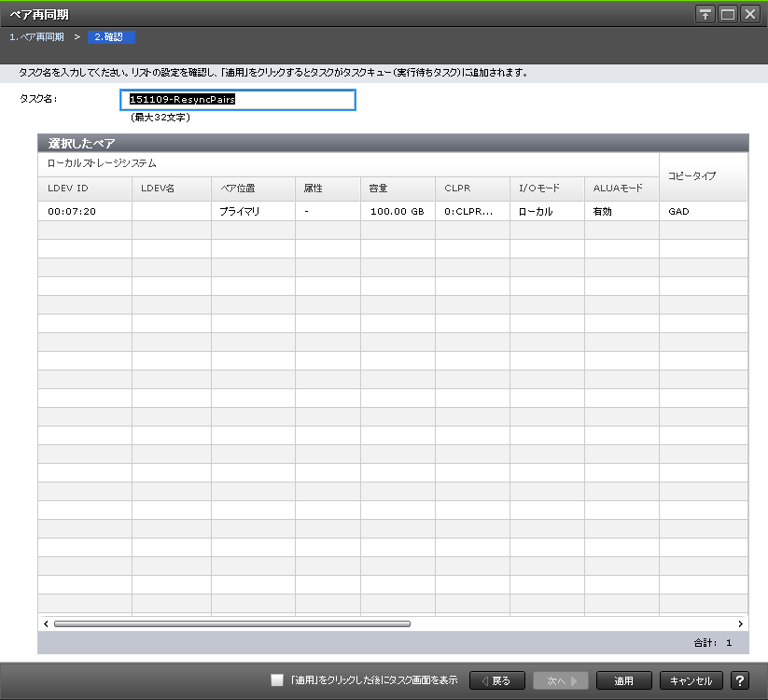Click the scroll right arrow of the table
Screen dimensions: 768x700
pos(741,623)
